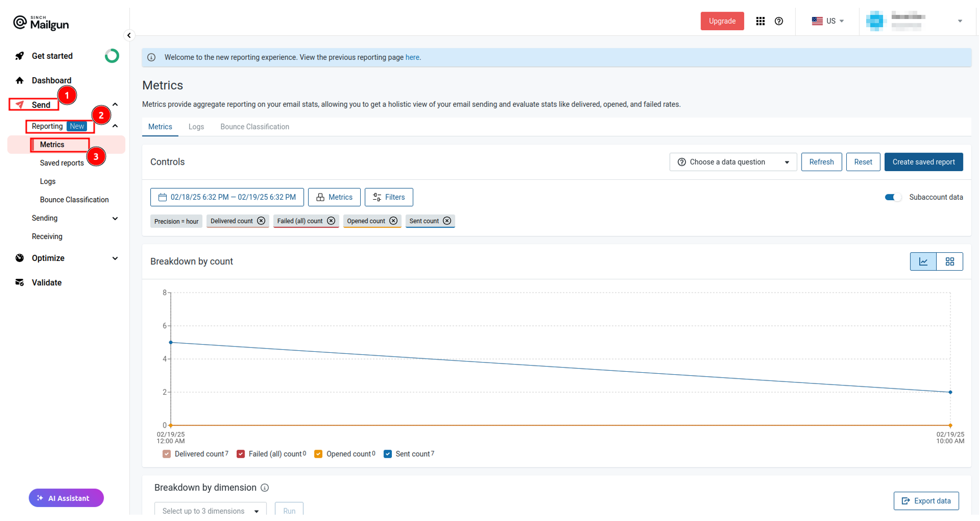
Task: Remove the Failed (all) count chip
Action: tap(331, 221)
